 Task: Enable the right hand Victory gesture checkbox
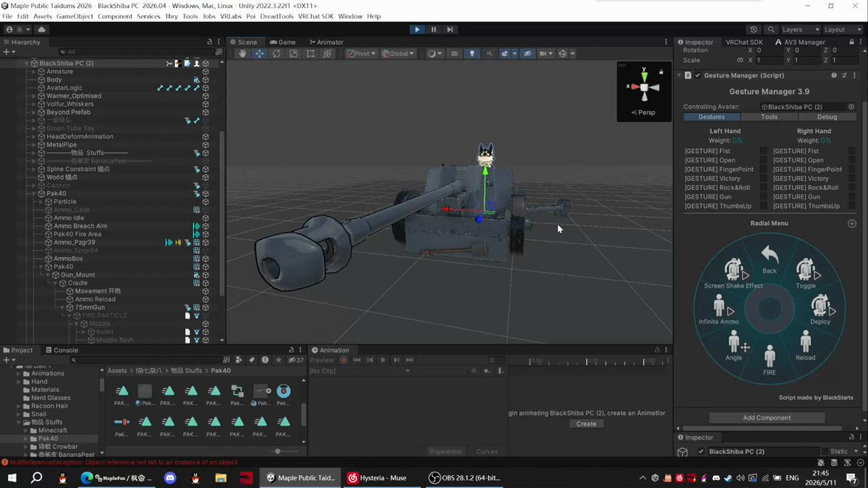coord(851,179)
